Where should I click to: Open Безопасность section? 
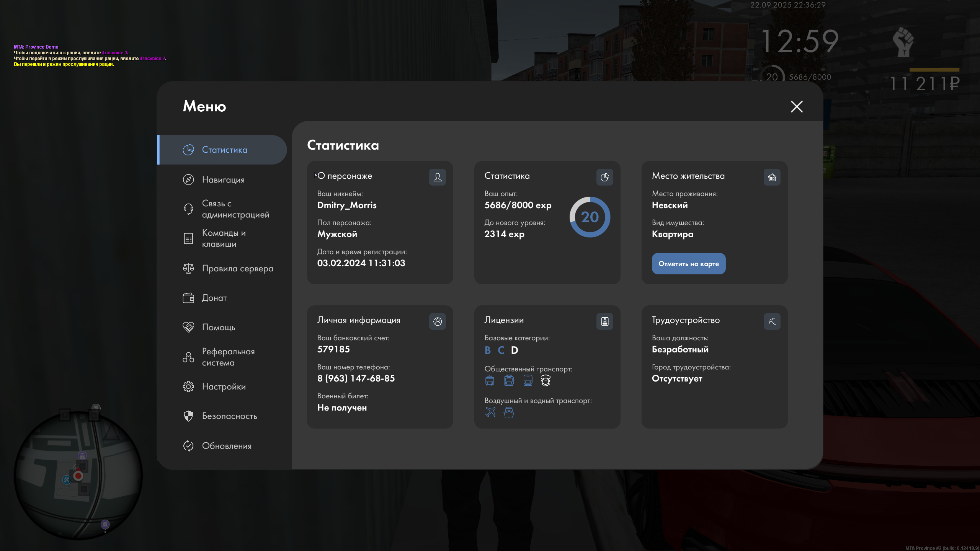pyautogui.click(x=229, y=416)
